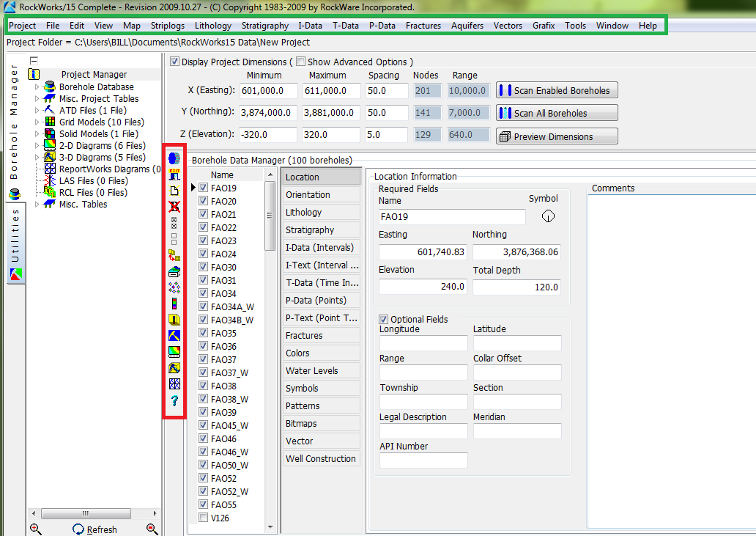The height and width of the screenshot is (536, 756).
Task: Click the rainbow 2-D diagram toolbar icon
Action: (174, 351)
